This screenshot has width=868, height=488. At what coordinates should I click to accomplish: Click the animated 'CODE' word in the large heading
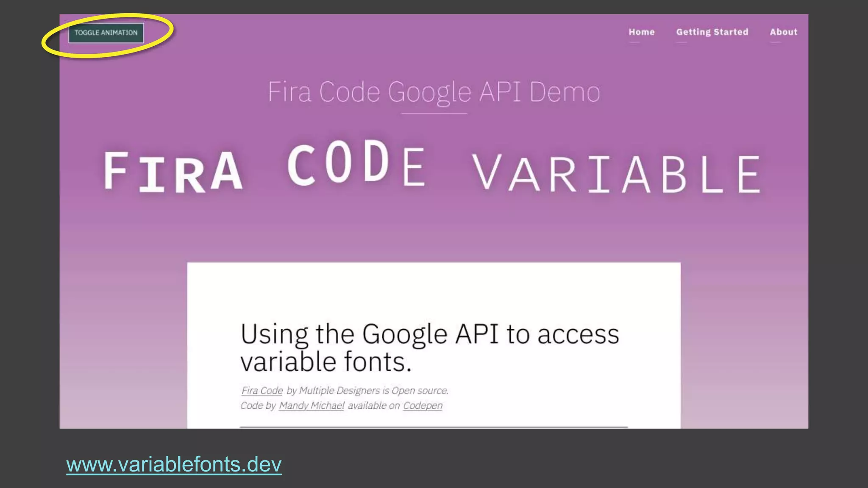[x=357, y=164]
